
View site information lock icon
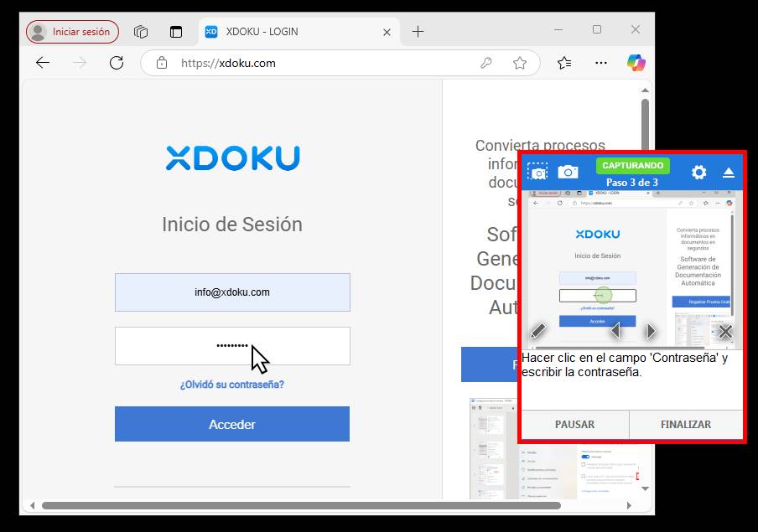[162, 63]
